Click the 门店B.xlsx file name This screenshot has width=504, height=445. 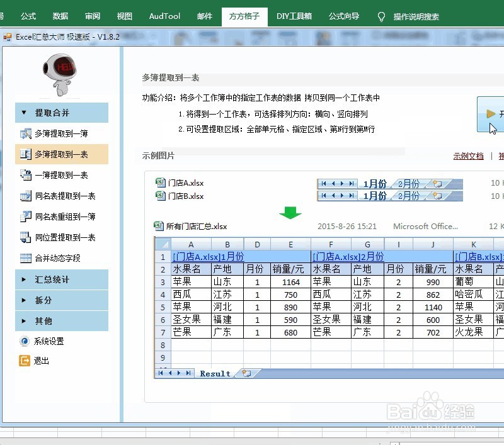pyautogui.click(x=186, y=196)
